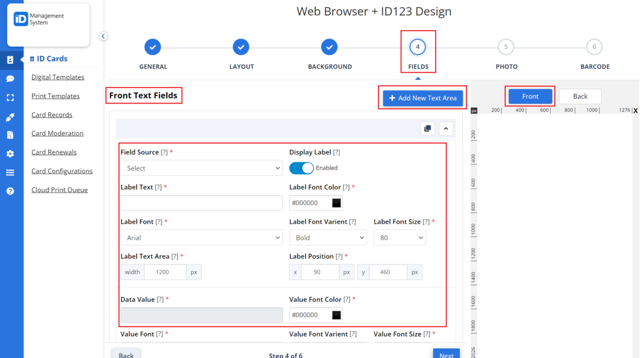The width and height of the screenshot is (644, 358).
Task: Click Field Source help [?] marker
Action: [164, 152]
